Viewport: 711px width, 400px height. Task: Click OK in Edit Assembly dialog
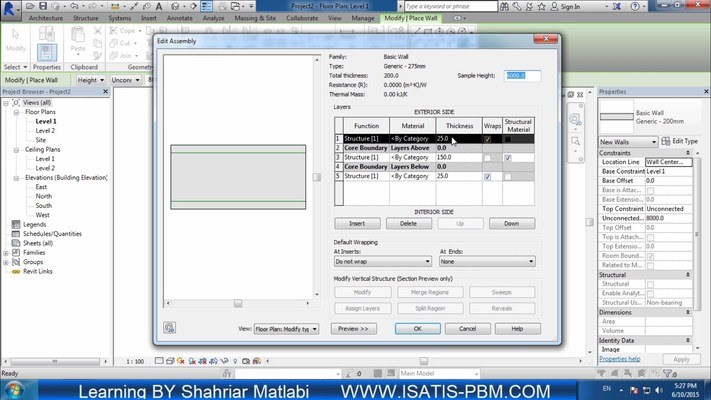418,329
